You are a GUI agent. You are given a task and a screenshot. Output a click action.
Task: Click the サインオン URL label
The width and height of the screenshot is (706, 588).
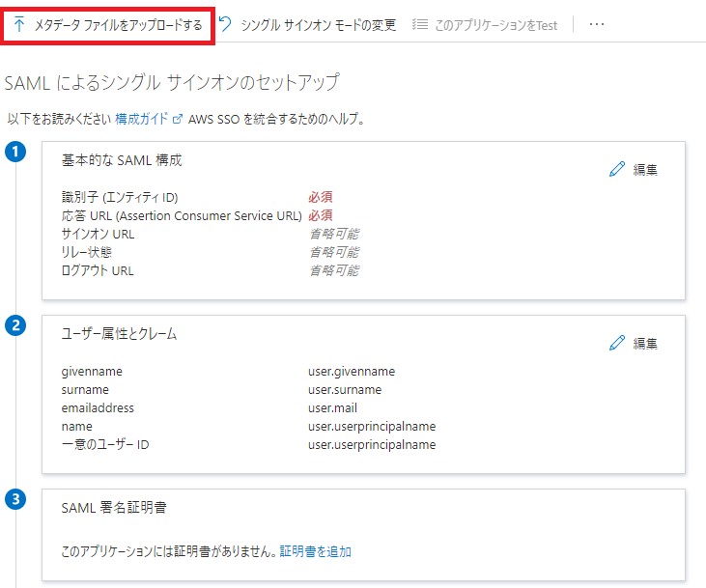tap(98, 234)
